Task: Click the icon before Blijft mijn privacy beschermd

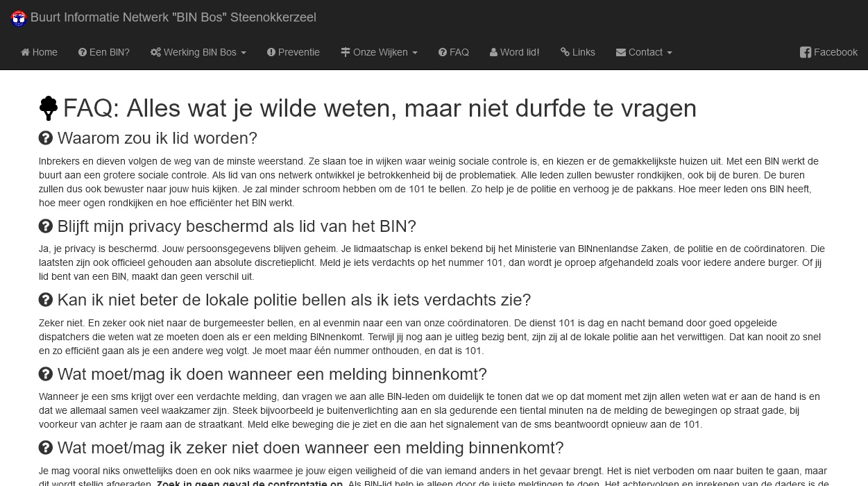Action: coord(46,226)
